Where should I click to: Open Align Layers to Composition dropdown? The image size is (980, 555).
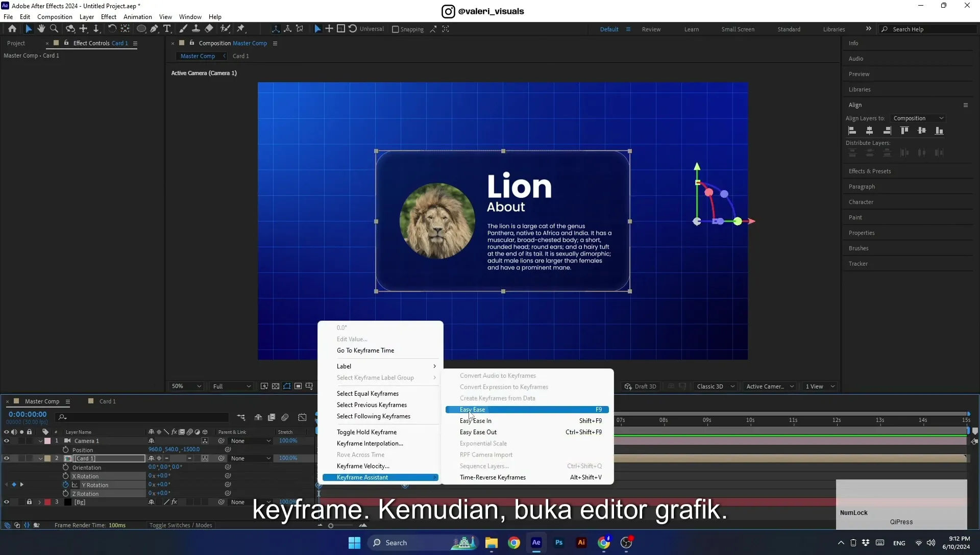click(918, 118)
